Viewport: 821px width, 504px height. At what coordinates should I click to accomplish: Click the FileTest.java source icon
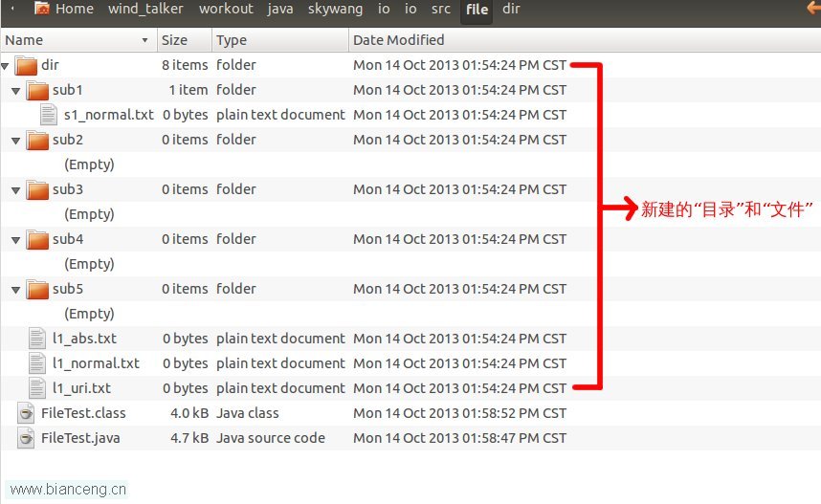pyautogui.click(x=26, y=437)
